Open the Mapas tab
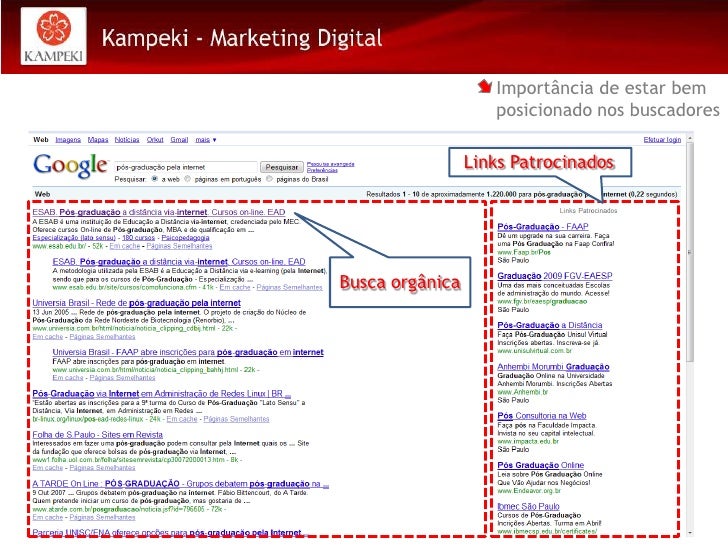The width and height of the screenshot is (728, 546). (98, 140)
